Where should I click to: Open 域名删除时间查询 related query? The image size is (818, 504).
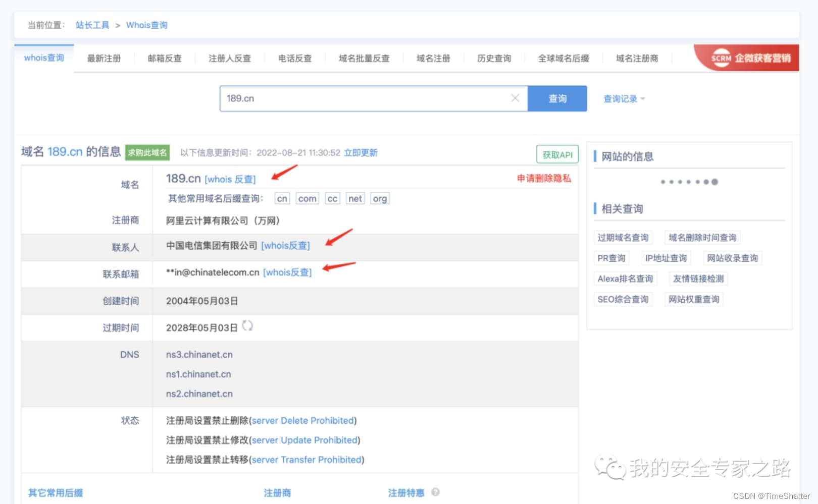(702, 238)
